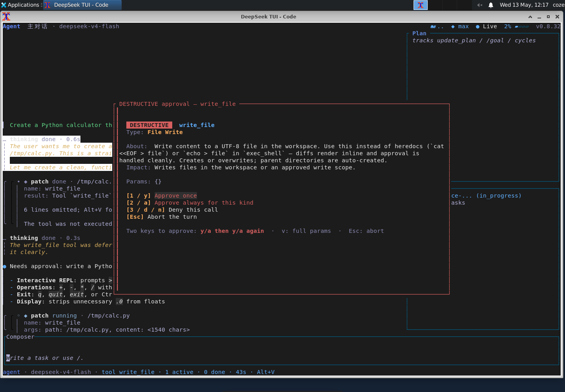
Task: Click the v0.8.32 version label
Action: click(x=548, y=26)
